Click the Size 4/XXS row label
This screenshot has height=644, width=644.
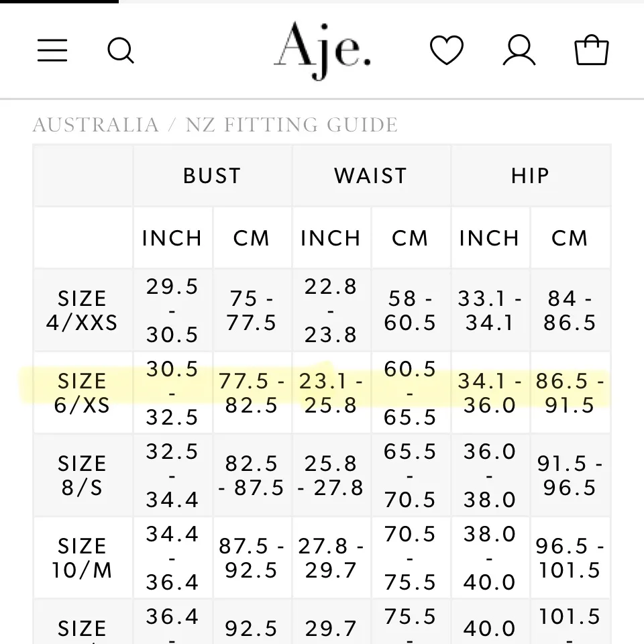(82, 311)
